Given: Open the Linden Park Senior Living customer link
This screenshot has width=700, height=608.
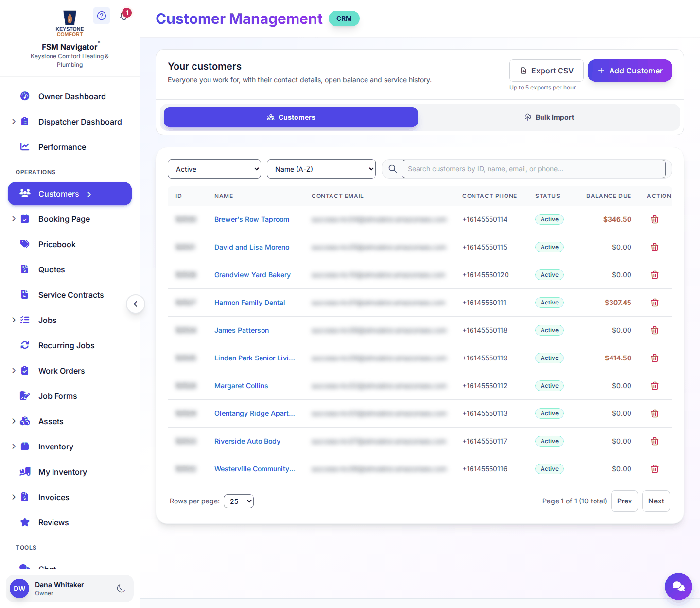Looking at the screenshot, I should tap(255, 358).
